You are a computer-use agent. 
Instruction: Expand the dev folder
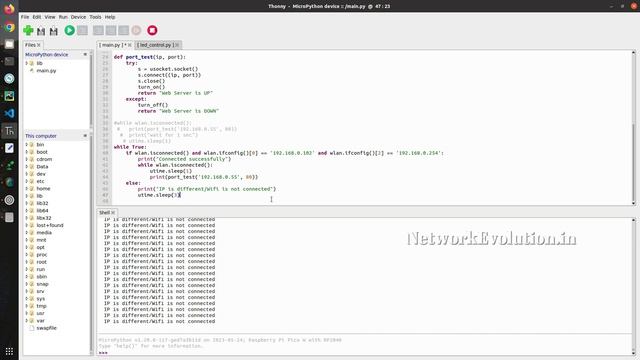(x=27, y=174)
